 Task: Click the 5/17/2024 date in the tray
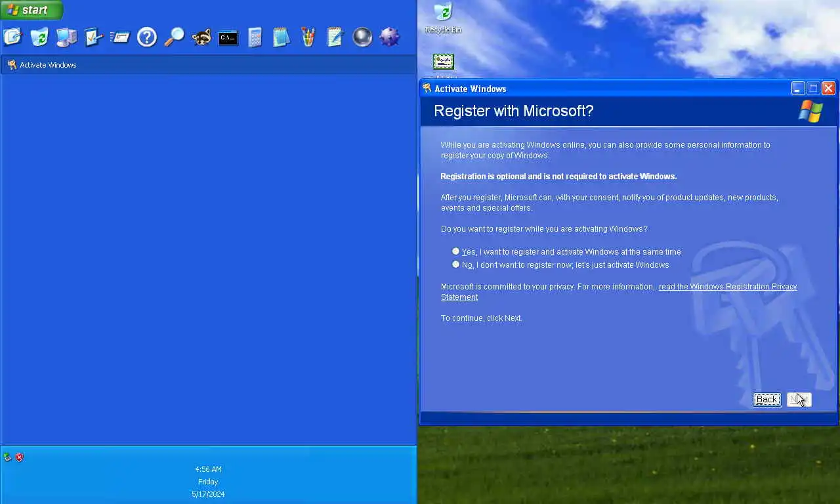[x=208, y=494]
